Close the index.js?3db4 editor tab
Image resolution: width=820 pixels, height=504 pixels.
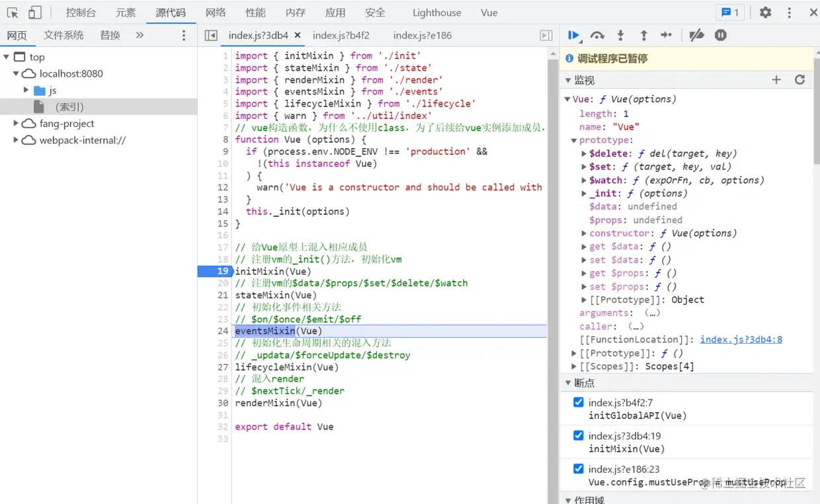(298, 36)
